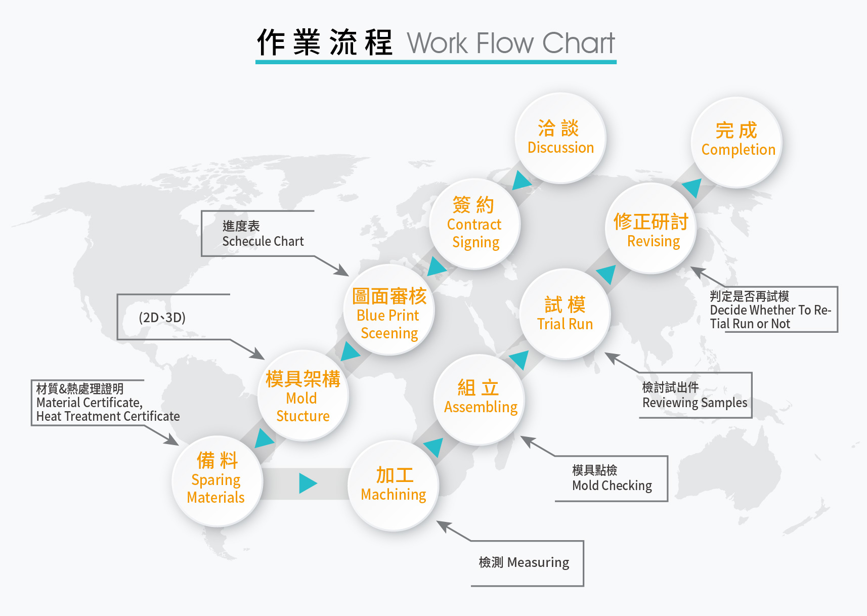Click the teal arrow between Contract Signing and Discussion
The width and height of the screenshot is (867, 616).
[521, 181]
